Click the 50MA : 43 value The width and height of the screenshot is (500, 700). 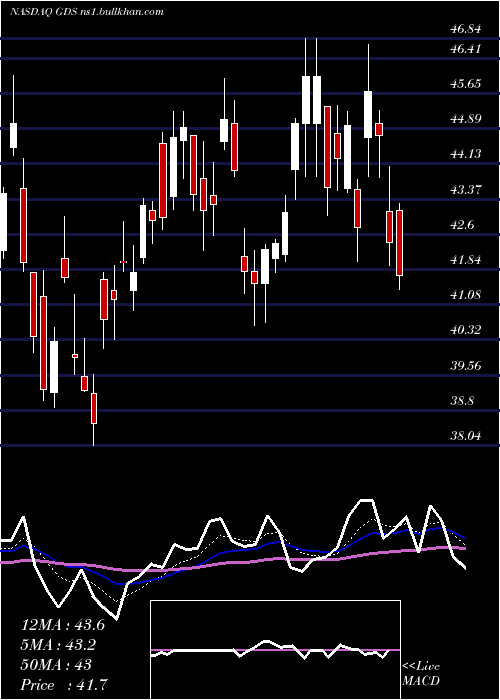[56, 665]
